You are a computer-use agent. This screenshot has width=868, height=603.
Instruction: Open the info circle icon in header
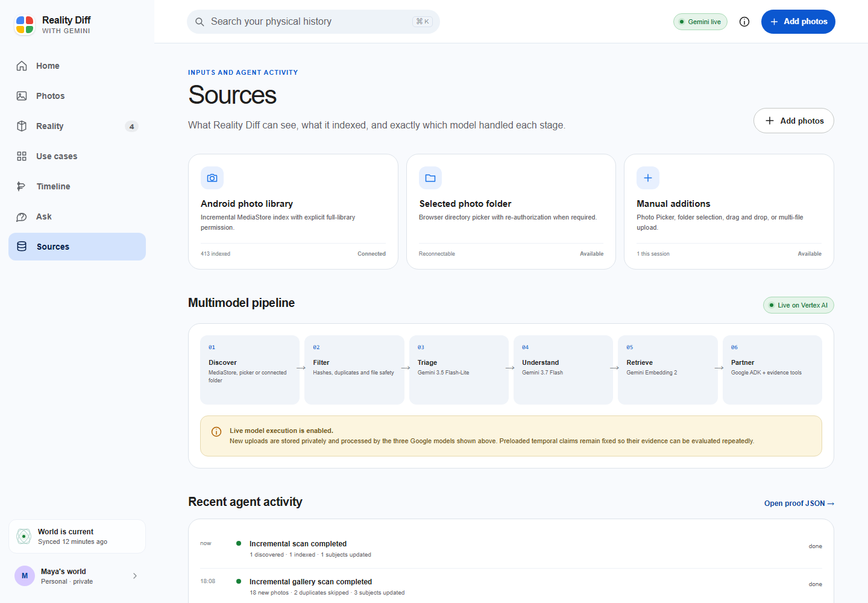tap(744, 22)
